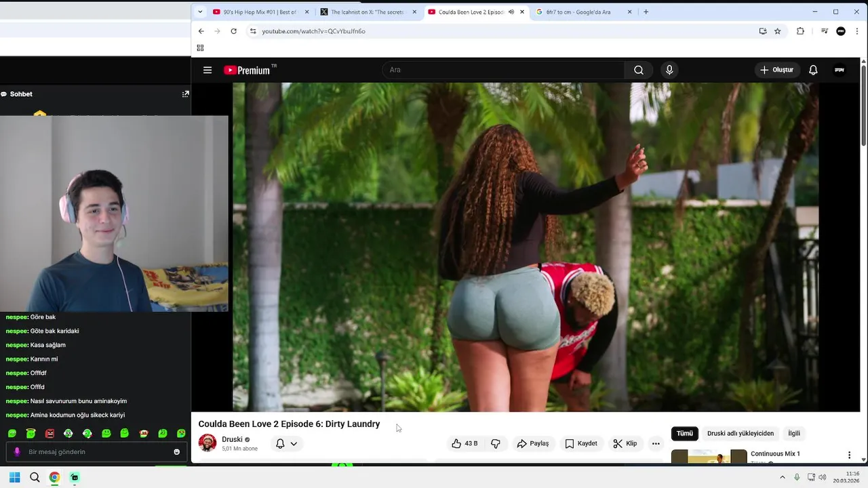The height and width of the screenshot is (488, 868).
Task: Select the red angry emote
Action: 50,433
